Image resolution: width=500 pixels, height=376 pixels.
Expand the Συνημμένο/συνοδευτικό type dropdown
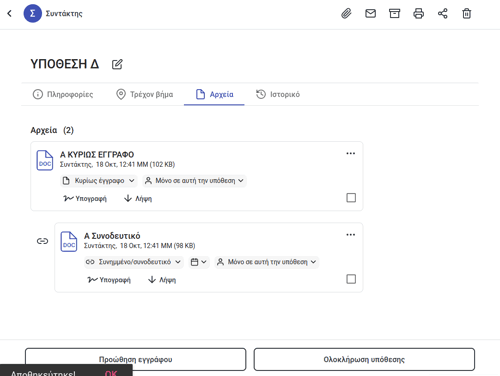click(x=133, y=262)
